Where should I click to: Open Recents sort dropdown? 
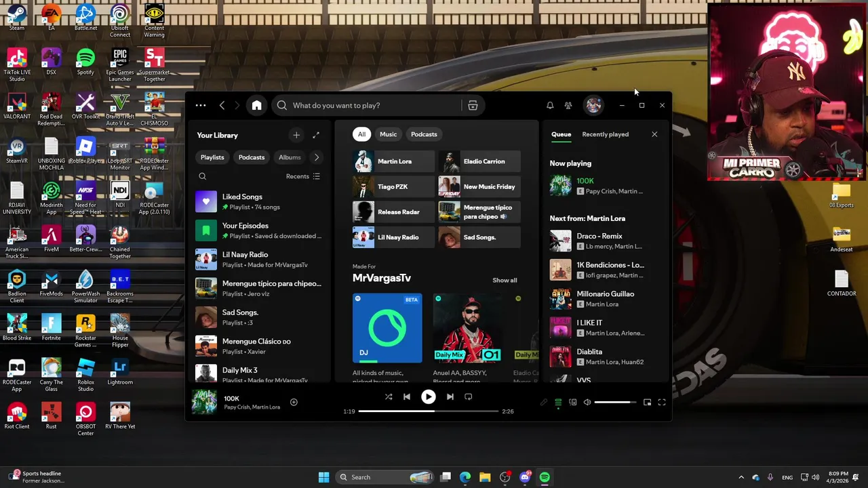[x=302, y=176]
